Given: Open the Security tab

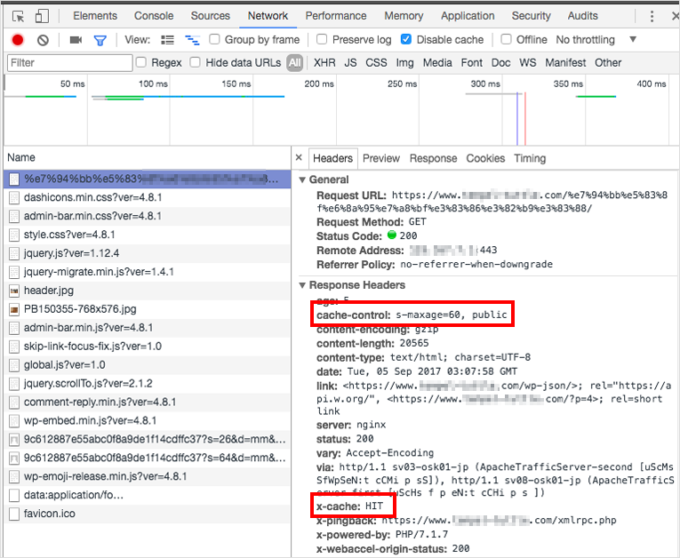Looking at the screenshot, I should pos(531,16).
